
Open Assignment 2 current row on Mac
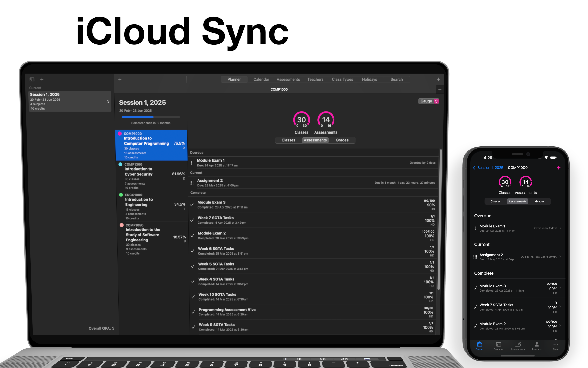(x=313, y=183)
